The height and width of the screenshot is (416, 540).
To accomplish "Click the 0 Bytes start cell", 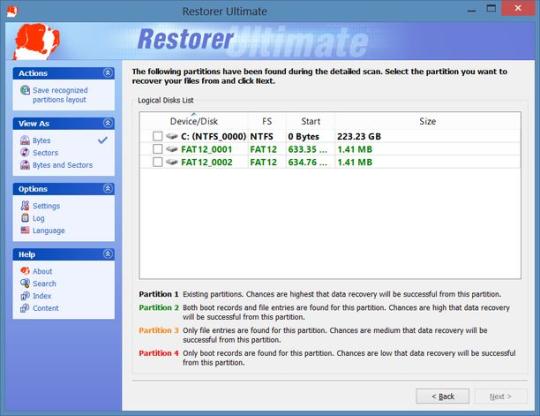I will 303,136.
